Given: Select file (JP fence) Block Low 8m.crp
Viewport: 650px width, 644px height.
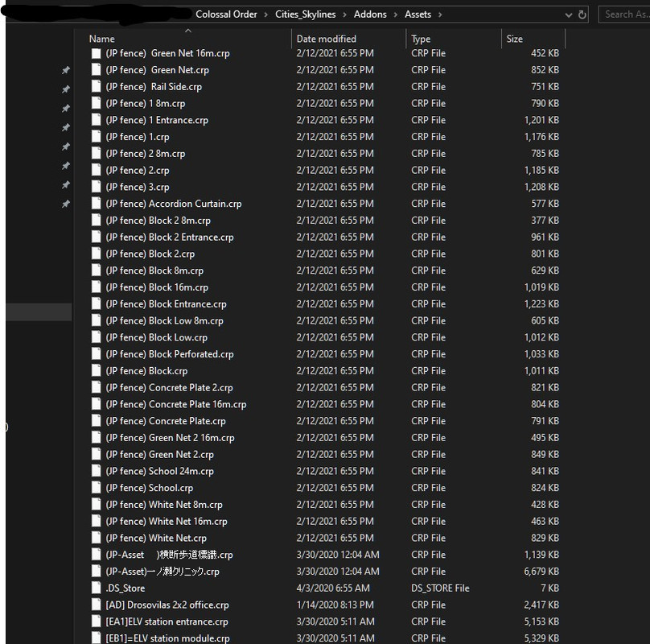Looking at the screenshot, I should [x=165, y=320].
